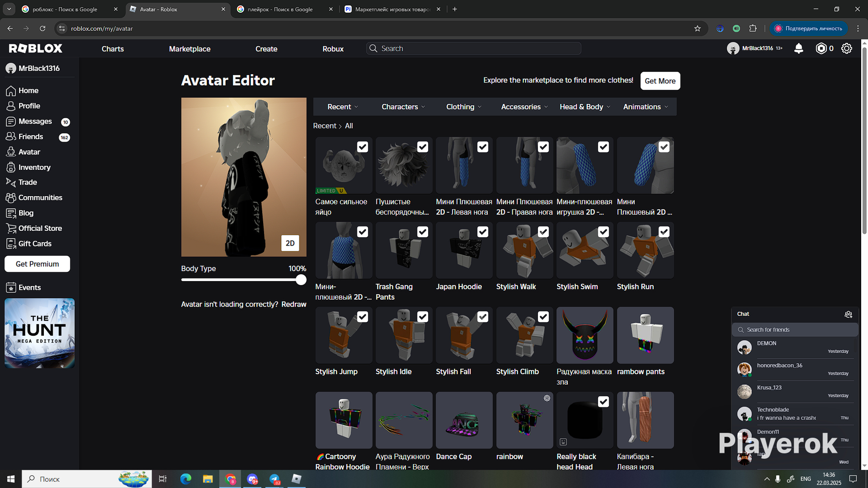Uncheck the Мини Плюшевая Левая нога item

pyautogui.click(x=483, y=147)
